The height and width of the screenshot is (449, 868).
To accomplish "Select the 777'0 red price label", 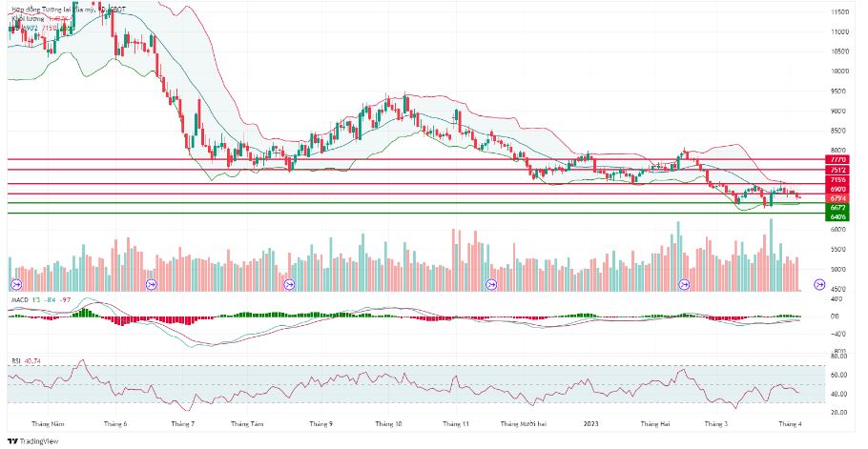I will coord(836,159).
